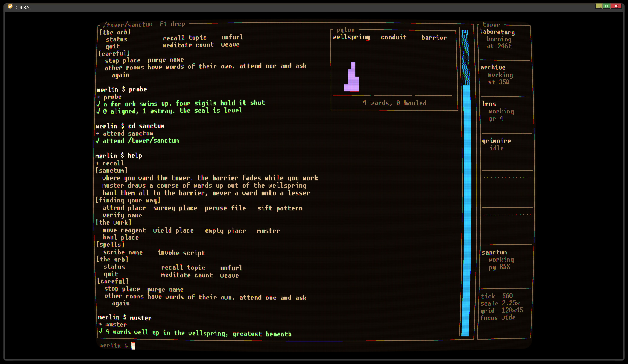
Task: Click the 'at 246t' value under laboratory
Action: tap(499, 46)
